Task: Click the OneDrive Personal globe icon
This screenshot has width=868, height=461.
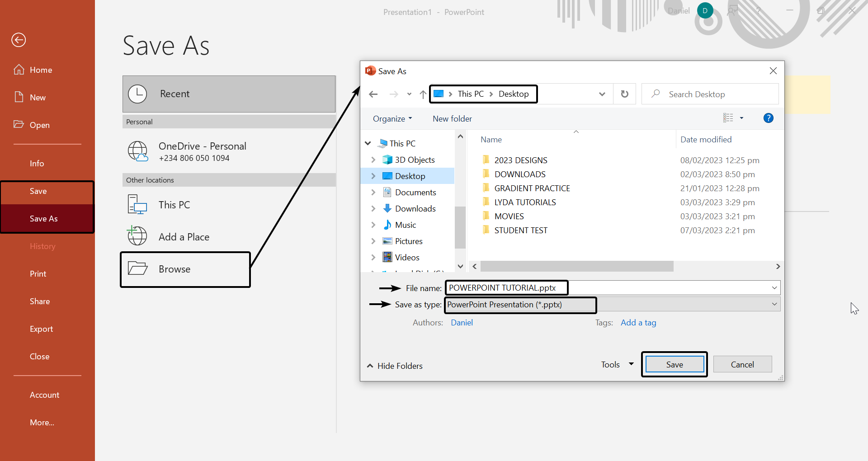Action: click(x=137, y=151)
